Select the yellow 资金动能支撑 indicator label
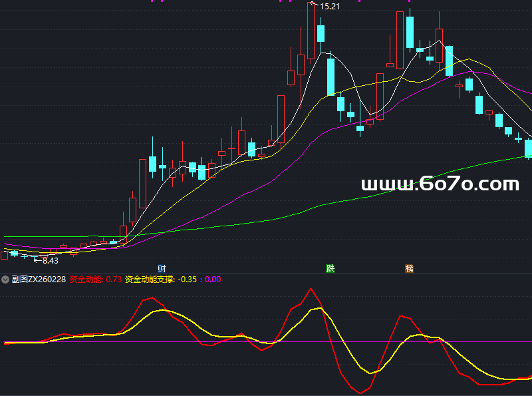The image size is (532, 396). [150, 280]
